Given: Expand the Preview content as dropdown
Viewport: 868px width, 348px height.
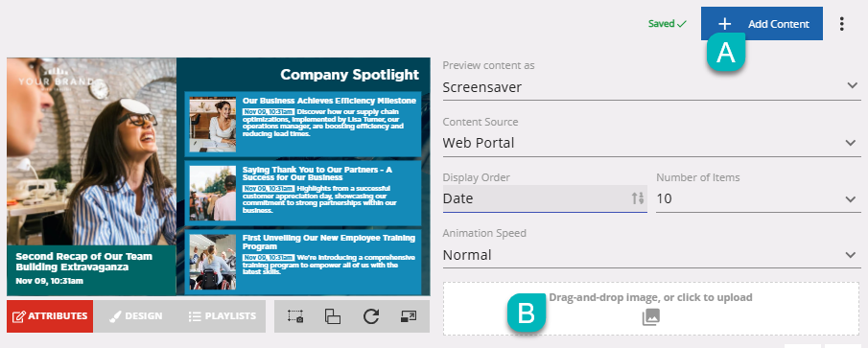Looking at the screenshot, I should pyautogui.click(x=651, y=87).
